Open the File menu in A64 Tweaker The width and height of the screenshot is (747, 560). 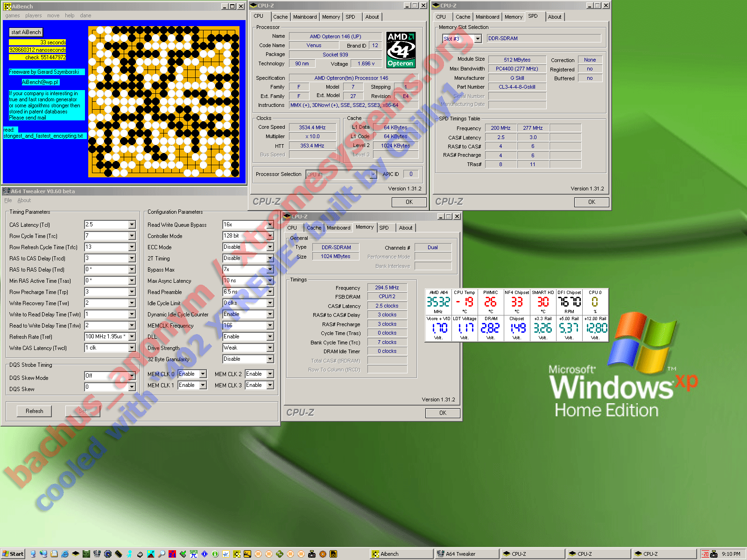[x=8, y=200]
